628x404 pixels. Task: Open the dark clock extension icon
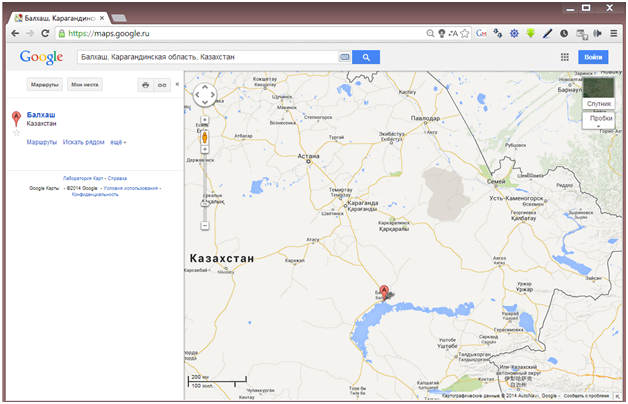[x=564, y=33]
